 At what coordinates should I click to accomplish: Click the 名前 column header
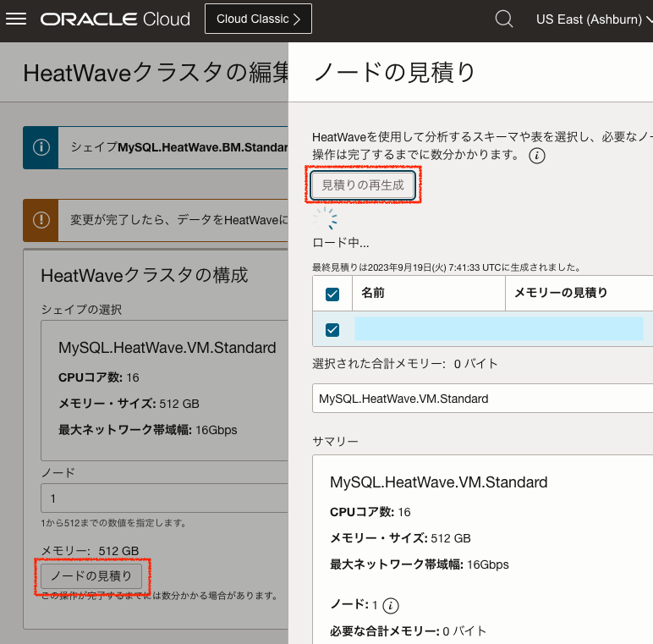click(429, 293)
